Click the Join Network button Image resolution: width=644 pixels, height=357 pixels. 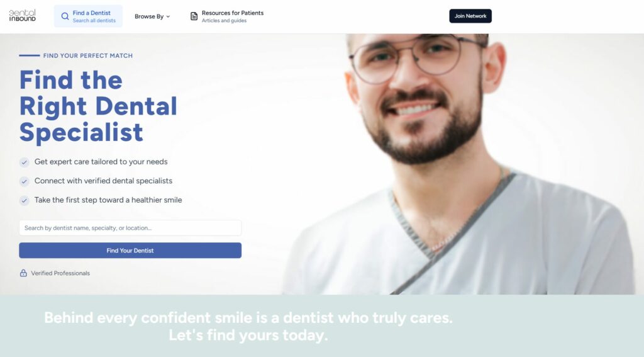[x=470, y=16]
